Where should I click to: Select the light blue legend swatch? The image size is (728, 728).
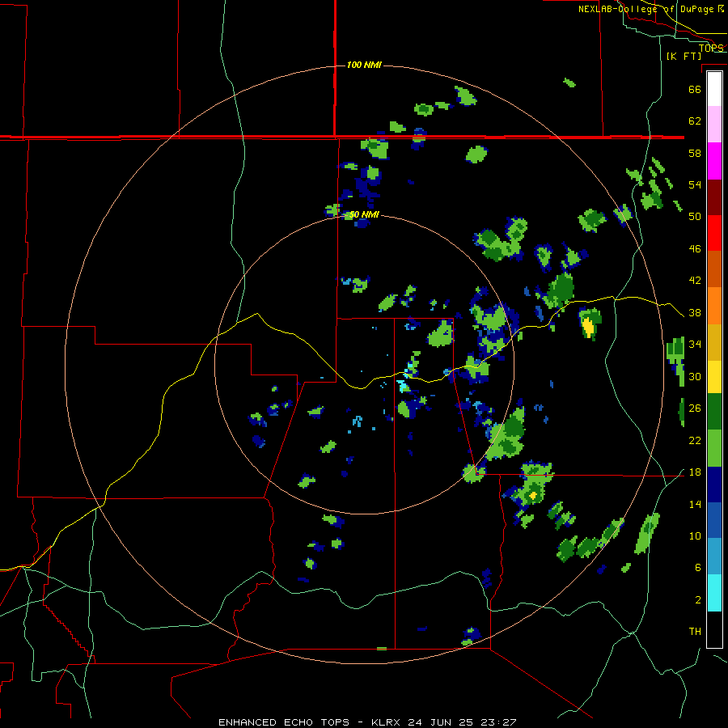(714, 557)
